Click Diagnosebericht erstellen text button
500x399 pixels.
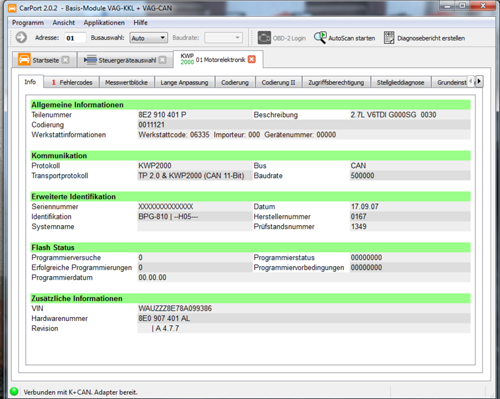tap(431, 38)
